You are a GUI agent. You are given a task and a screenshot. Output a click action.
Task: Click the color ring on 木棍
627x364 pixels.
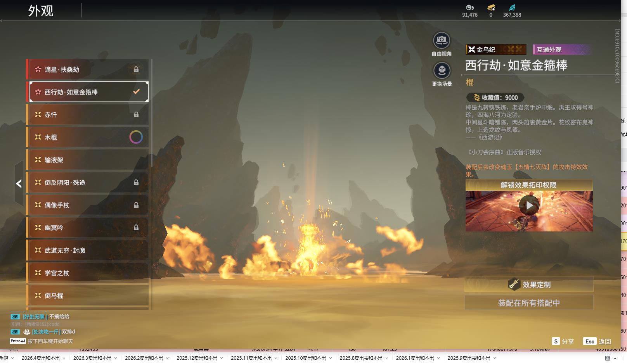136,137
